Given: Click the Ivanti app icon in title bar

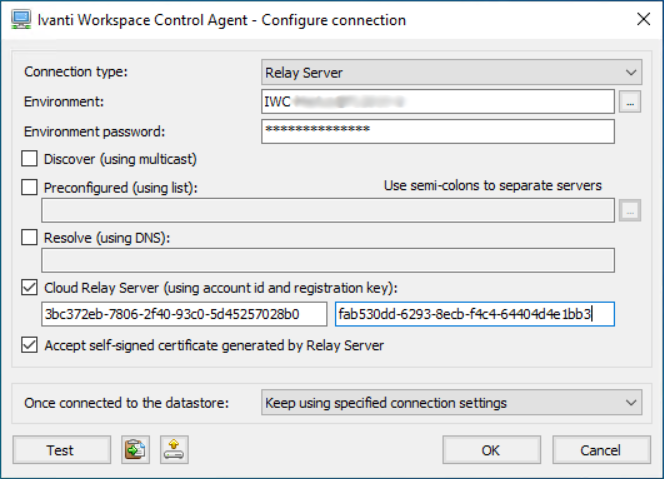Looking at the screenshot, I should pyautogui.click(x=17, y=19).
